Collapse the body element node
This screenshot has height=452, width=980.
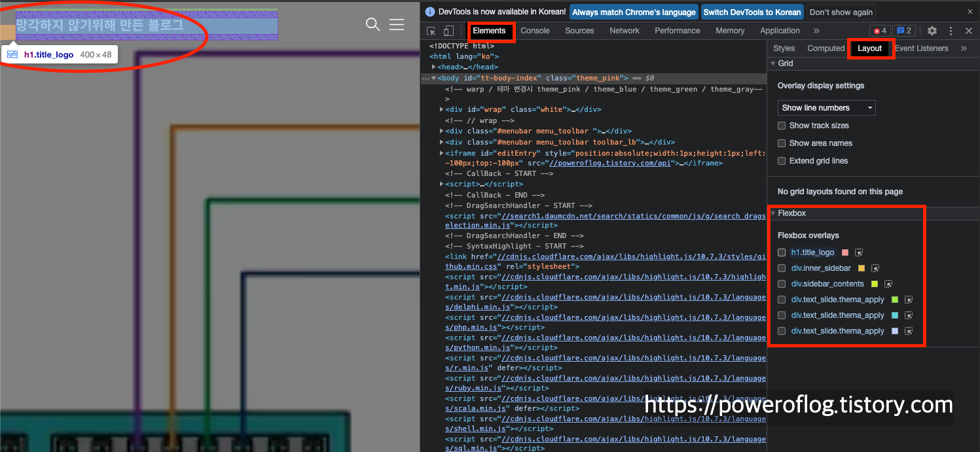coord(433,78)
